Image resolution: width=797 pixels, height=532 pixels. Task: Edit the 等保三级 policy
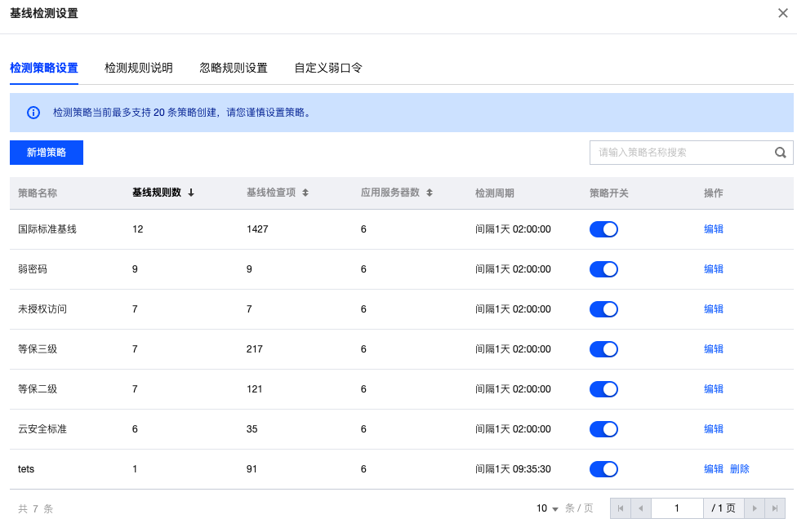pyautogui.click(x=713, y=349)
